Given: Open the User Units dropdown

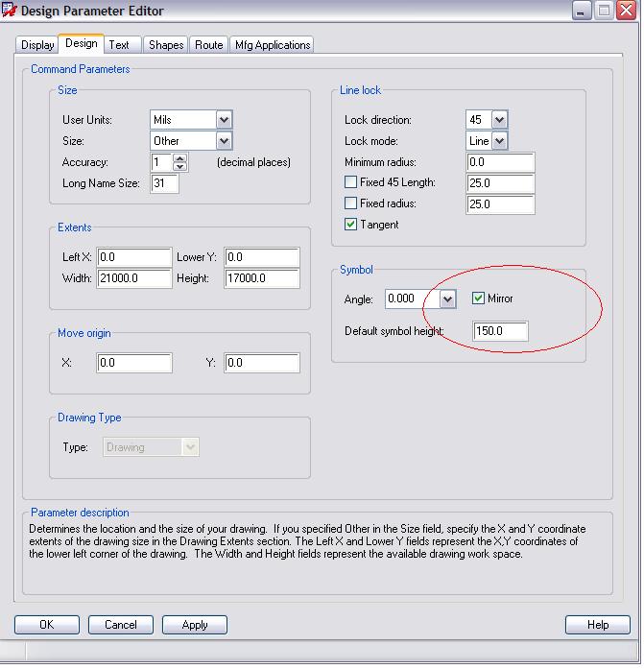Looking at the screenshot, I should [x=224, y=120].
